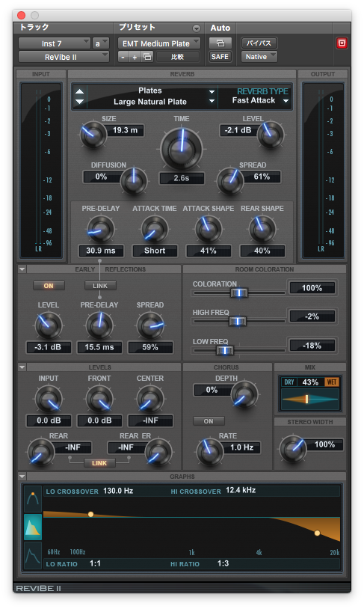Click the LO CROSSOVER 130.0 Hz value
Viewport: 364px width, 609px height.
[x=118, y=491]
